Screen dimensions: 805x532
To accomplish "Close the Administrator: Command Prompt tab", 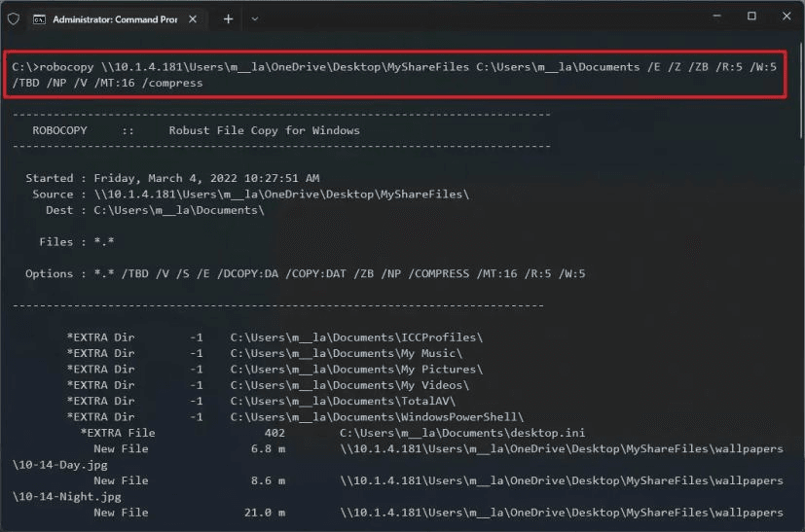I will [193, 18].
